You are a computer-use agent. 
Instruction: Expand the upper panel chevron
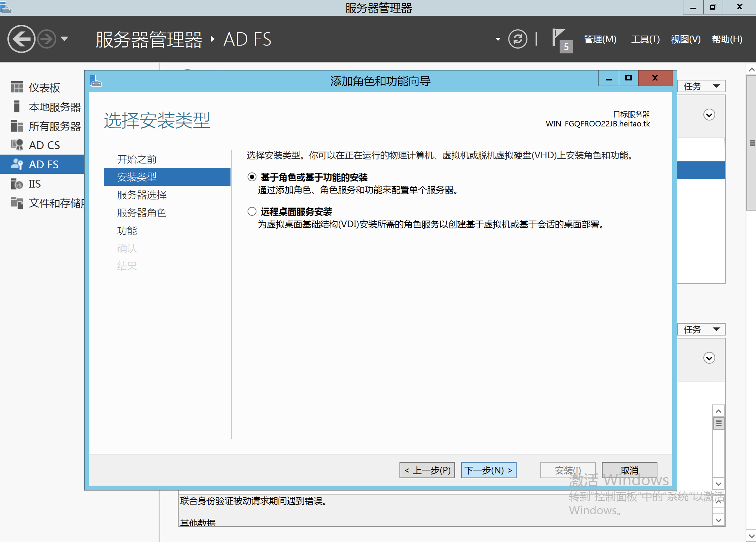pos(709,115)
